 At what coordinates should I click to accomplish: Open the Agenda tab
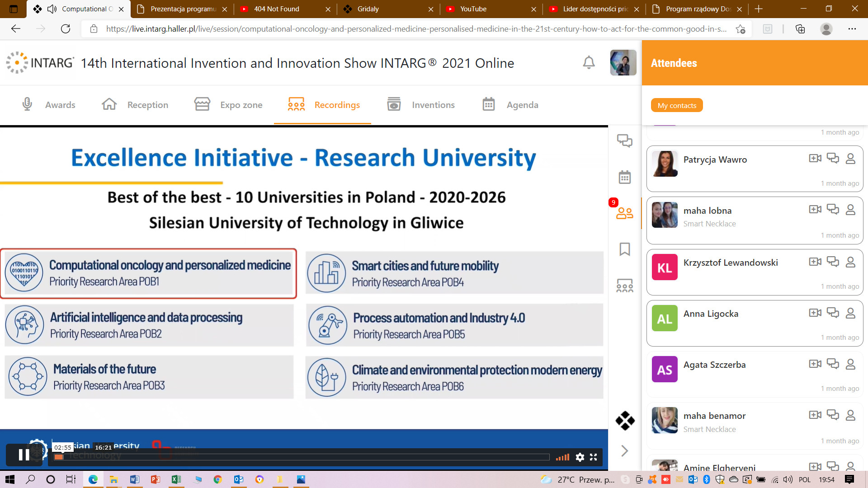[x=510, y=105]
